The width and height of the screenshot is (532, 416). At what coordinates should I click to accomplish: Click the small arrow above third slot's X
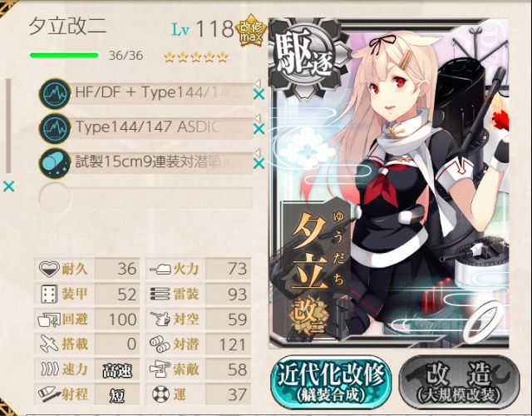pos(258,152)
